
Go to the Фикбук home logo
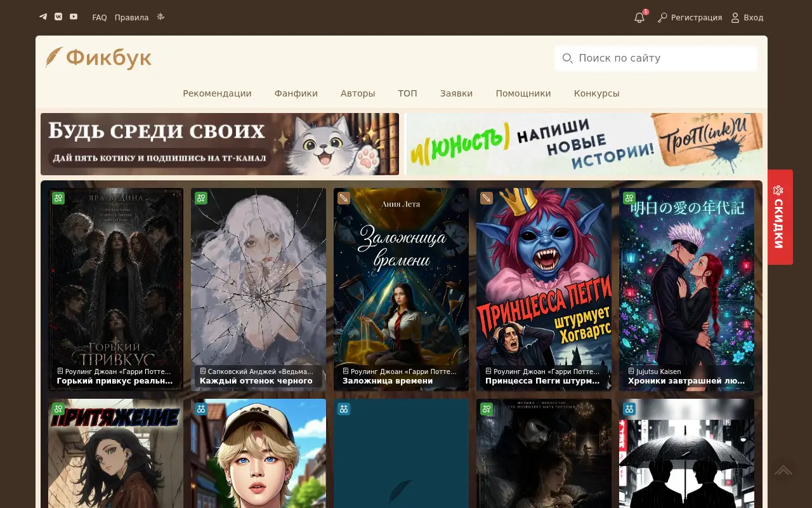click(98, 58)
